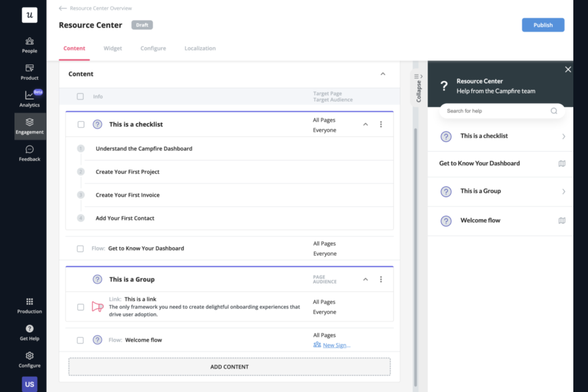Click the Draft status badge
The width and height of the screenshot is (588, 392).
coord(142,25)
